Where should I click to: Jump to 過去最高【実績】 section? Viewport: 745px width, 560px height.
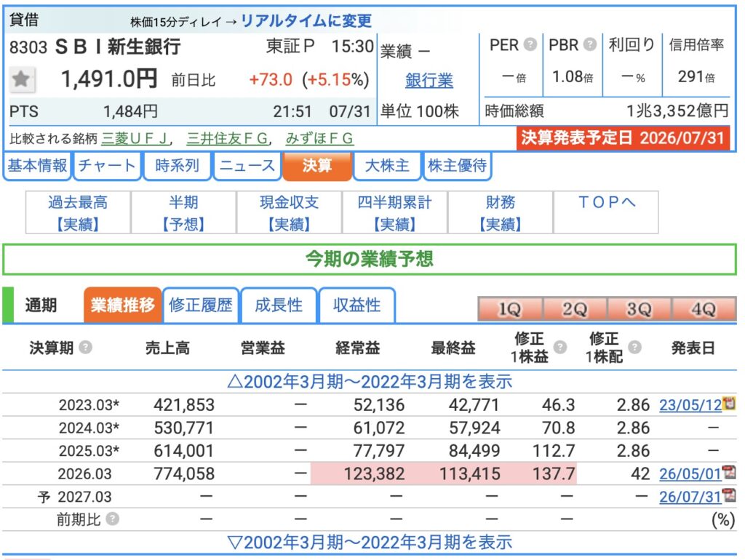click(x=78, y=212)
